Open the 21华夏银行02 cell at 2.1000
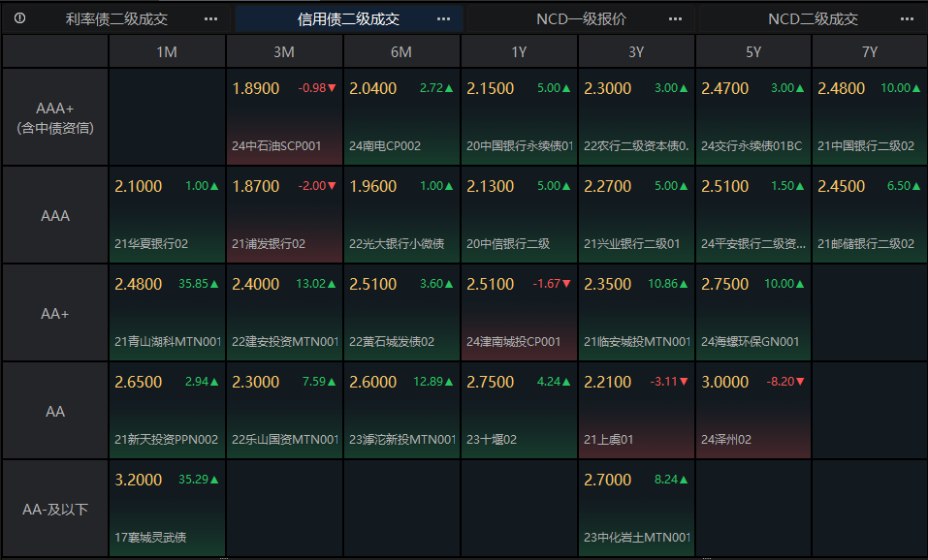Screen dimensions: 928x560 [167, 215]
